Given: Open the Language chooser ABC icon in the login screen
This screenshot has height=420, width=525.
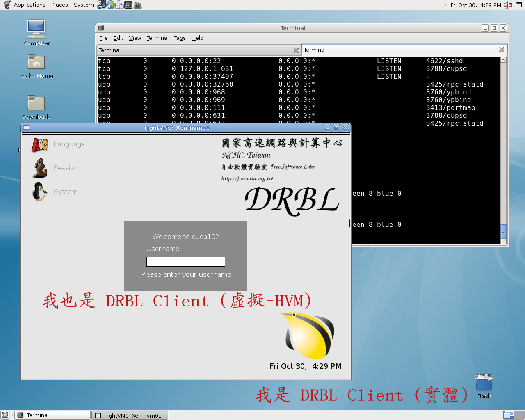Looking at the screenshot, I should pyautogui.click(x=40, y=144).
